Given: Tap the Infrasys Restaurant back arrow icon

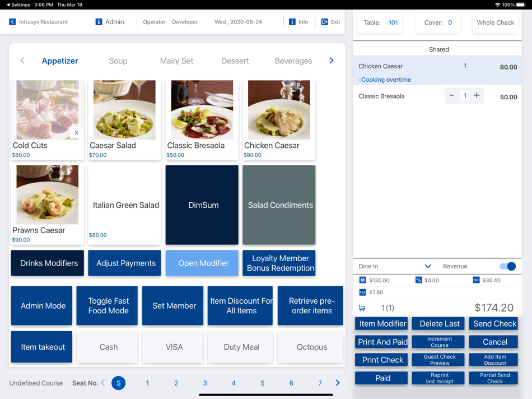Looking at the screenshot, I should pyautogui.click(x=12, y=22).
